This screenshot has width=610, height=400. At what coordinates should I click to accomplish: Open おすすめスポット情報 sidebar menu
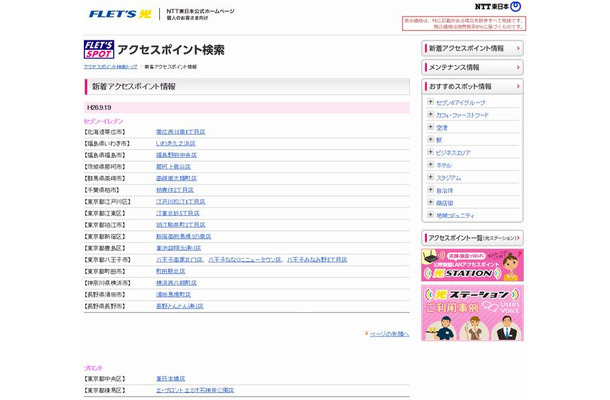click(x=472, y=86)
